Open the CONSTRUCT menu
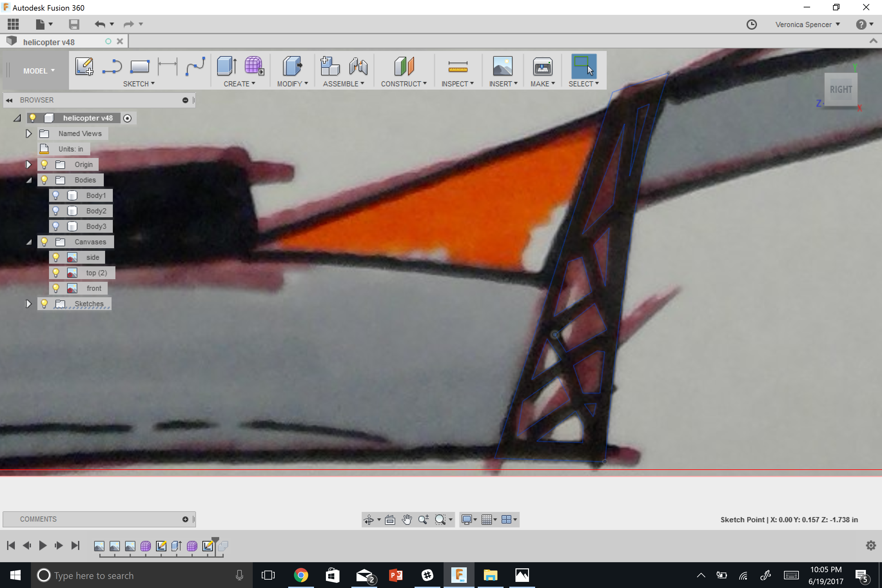 [x=404, y=83]
